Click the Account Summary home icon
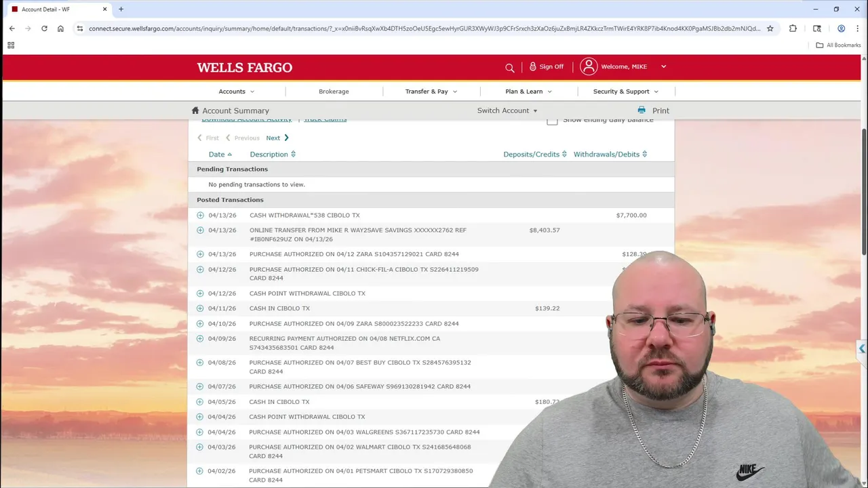Screen dimensions: 868x488 pos(195,110)
